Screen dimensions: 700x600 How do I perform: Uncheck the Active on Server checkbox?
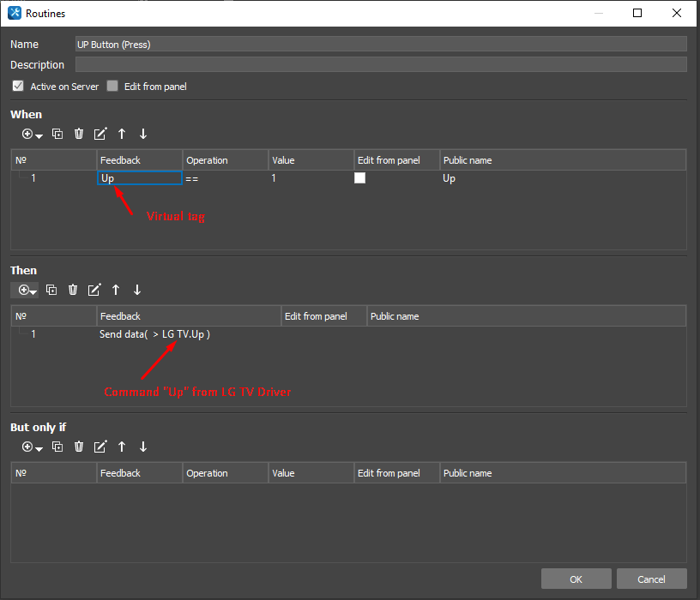pos(18,87)
